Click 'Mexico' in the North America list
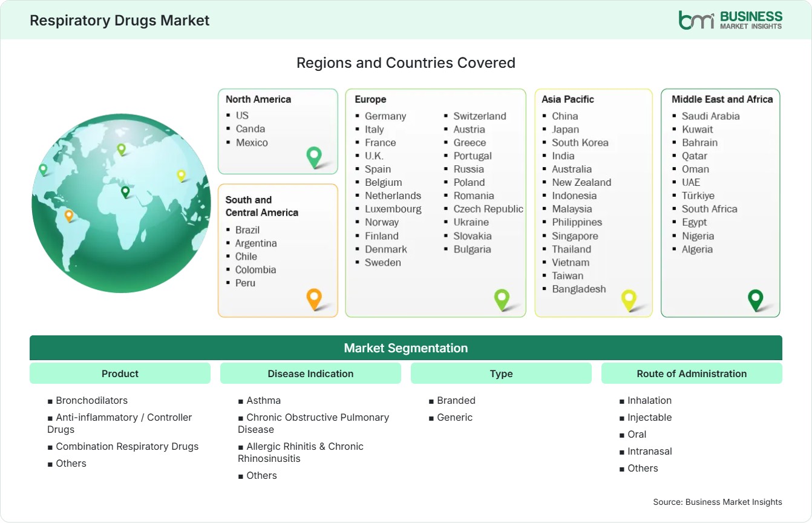The image size is (812, 523). point(252,142)
